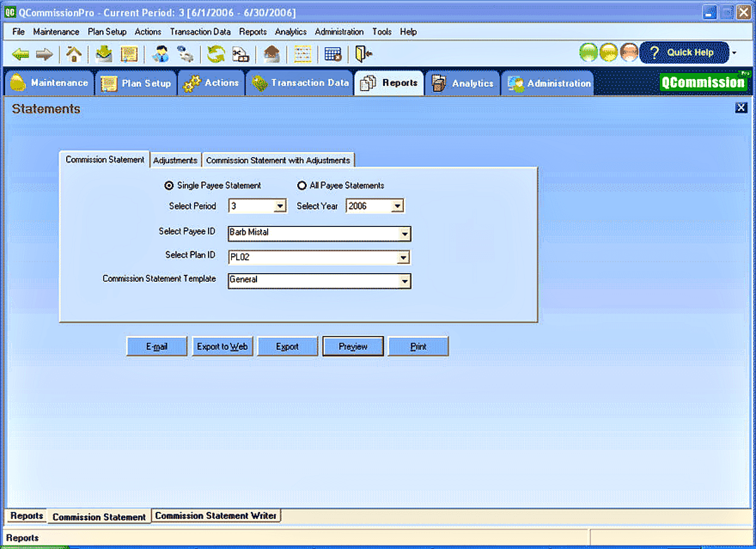Click the yellow plan sheet toolbar icon
Viewport: 756px width, 549px height.
point(129,54)
